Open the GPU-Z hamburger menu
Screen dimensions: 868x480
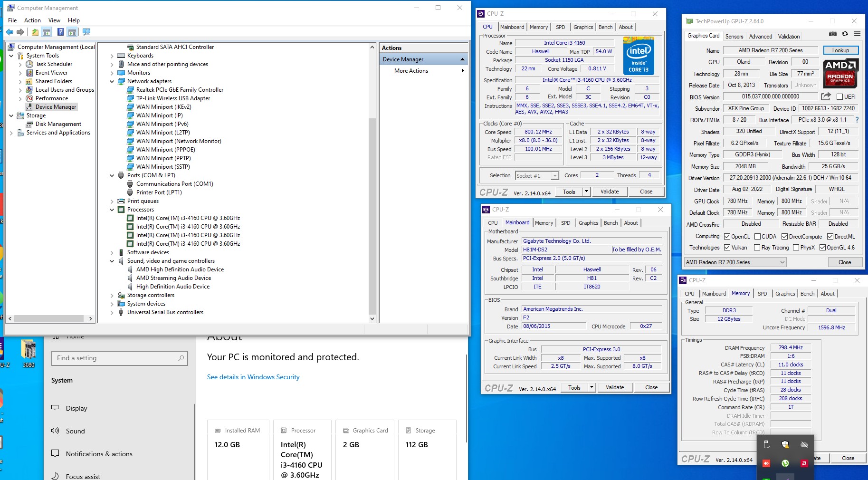857,34
